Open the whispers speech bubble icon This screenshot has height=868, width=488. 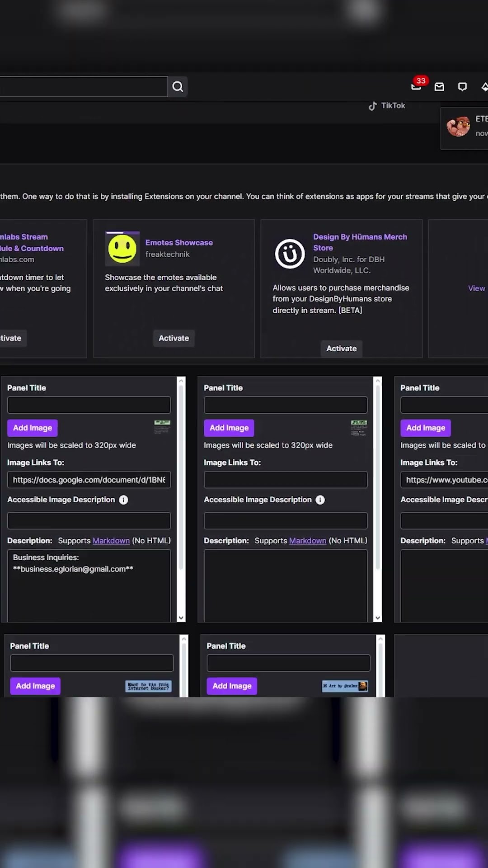pyautogui.click(x=462, y=87)
